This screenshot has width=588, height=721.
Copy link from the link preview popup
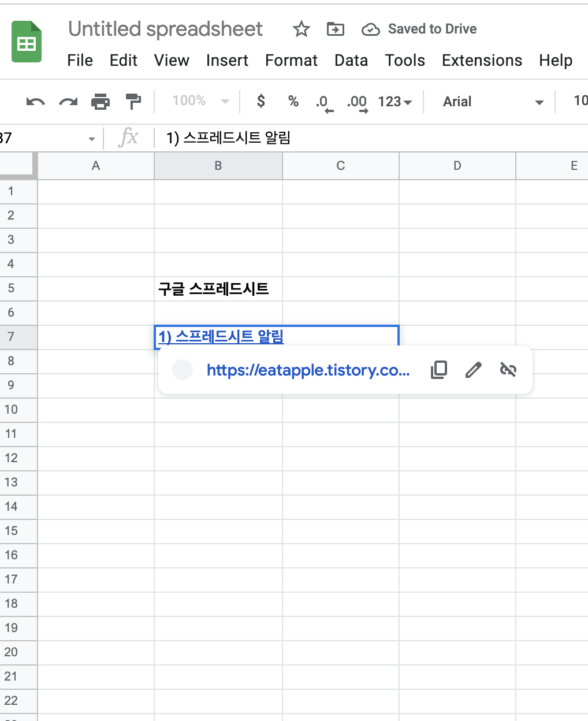[x=439, y=370]
